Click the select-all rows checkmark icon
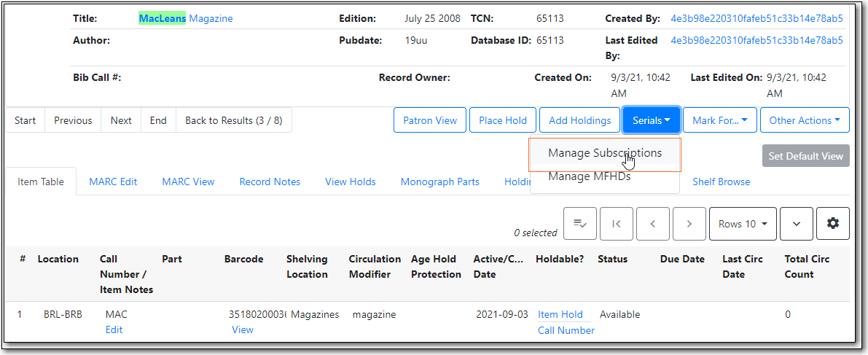The width and height of the screenshot is (868, 355). point(579,223)
